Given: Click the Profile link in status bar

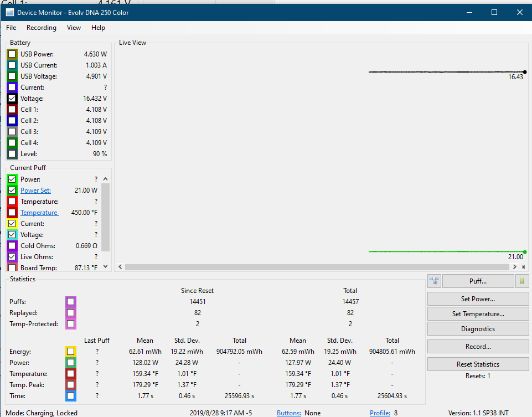Looking at the screenshot, I should (380, 413).
